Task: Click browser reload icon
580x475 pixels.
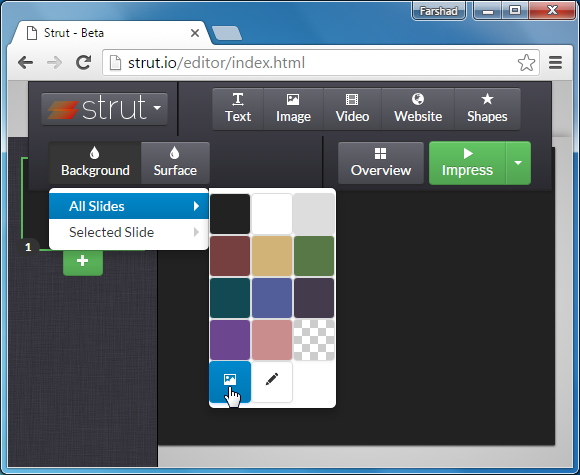Action: click(x=84, y=63)
